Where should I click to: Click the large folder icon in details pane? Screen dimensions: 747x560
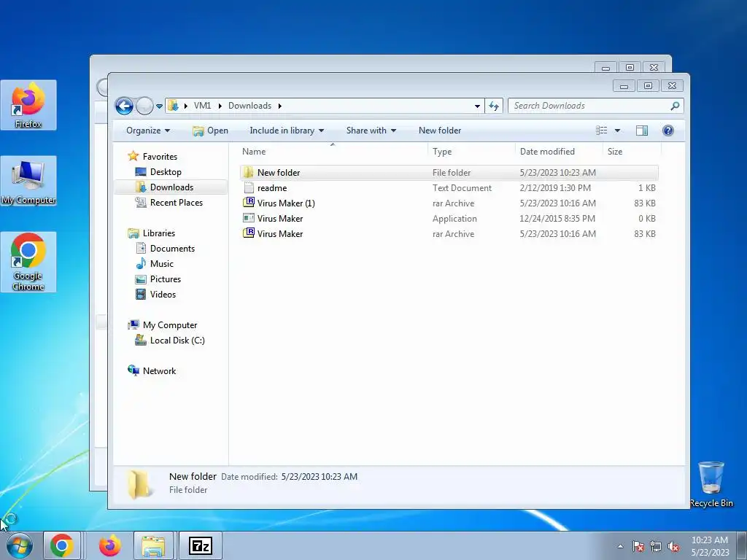pyautogui.click(x=139, y=484)
